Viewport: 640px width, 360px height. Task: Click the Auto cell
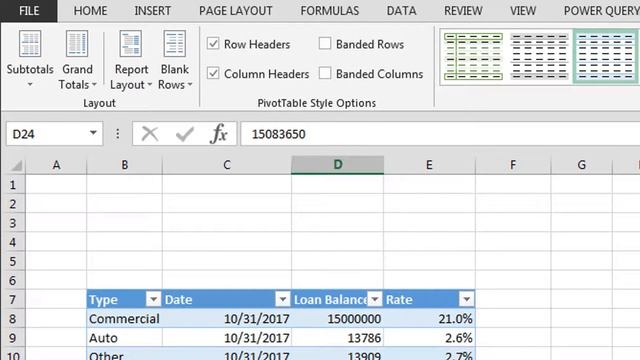click(x=124, y=338)
